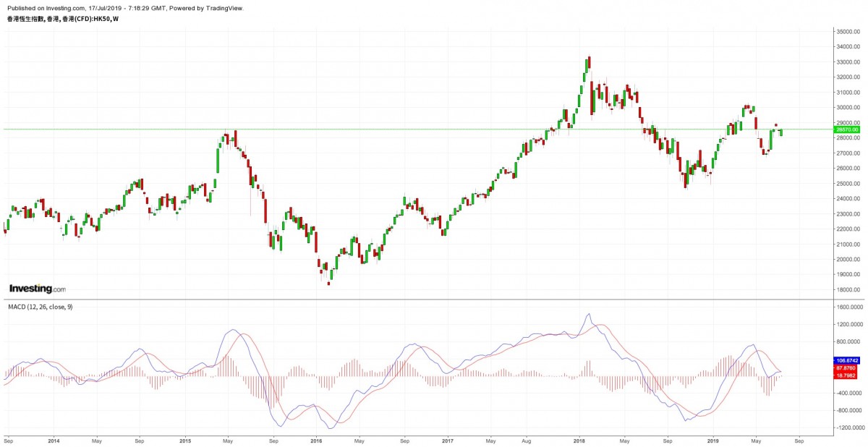The image size is (868, 447).
Task: Click the 2018 label on time axis
Action: click(579, 439)
